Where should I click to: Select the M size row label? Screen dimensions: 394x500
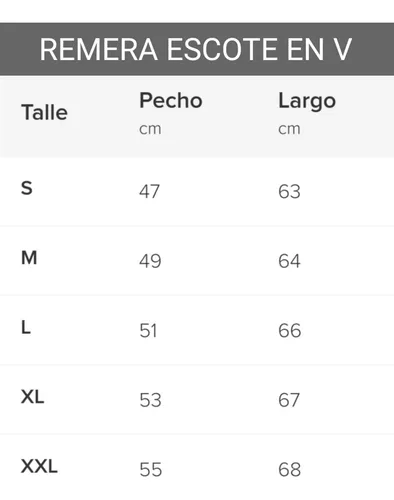coord(29,258)
